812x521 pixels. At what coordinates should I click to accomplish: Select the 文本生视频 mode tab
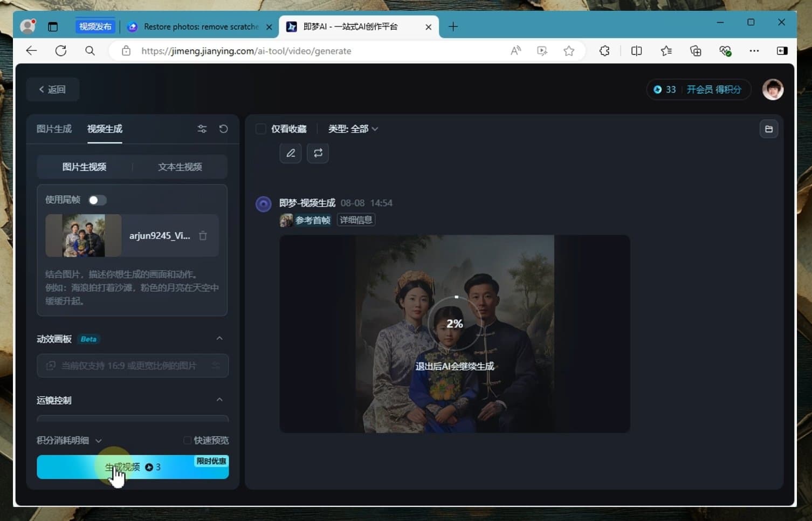pyautogui.click(x=180, y=167)
